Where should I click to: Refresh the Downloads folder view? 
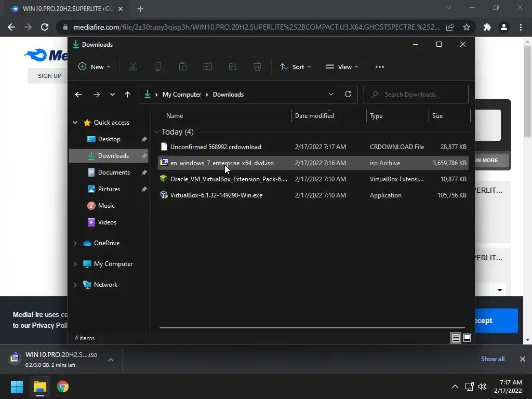tap(348, 95)
